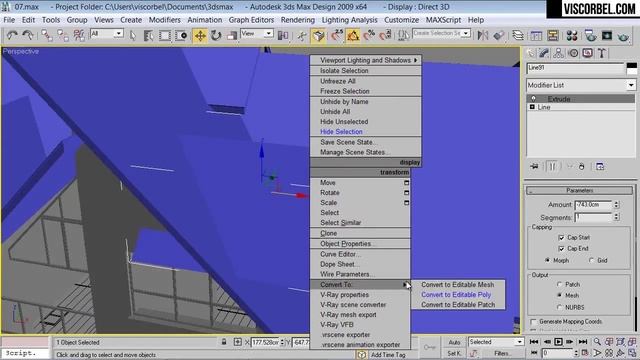Click the Redo arrow icon
The width and height of the screenshot is (640, 360).
point(28,36)
